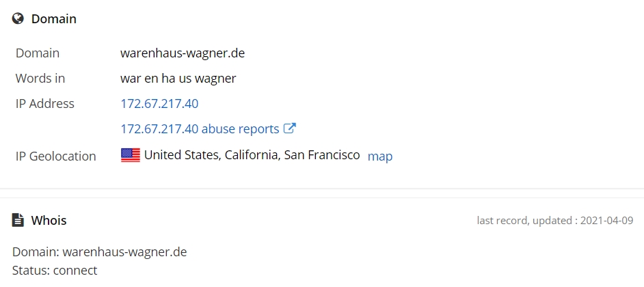Open the map link for IP geolocation
The height and width of the screenshot is (287, 644).
pyautogui.click(x=380, y=156)
